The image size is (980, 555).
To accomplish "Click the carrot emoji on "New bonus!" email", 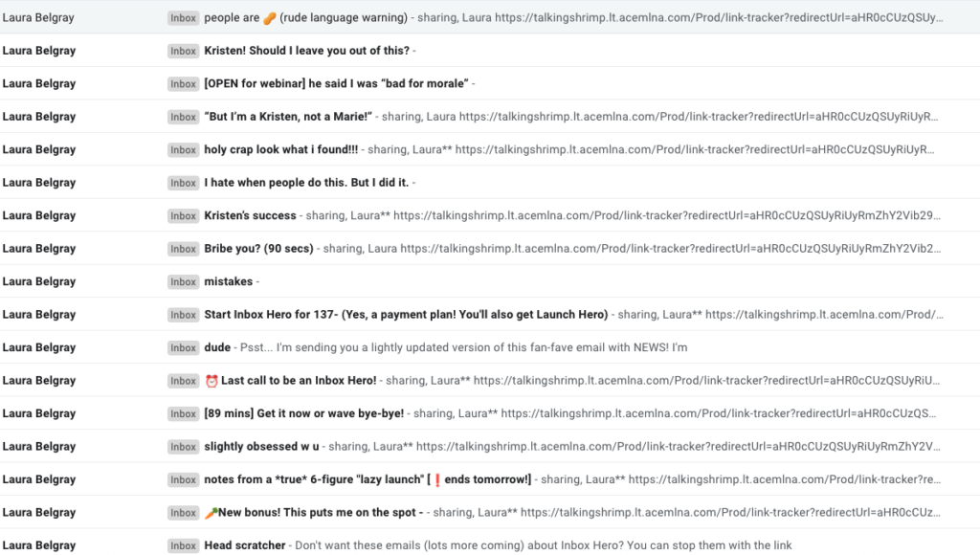I will [211, 513].
